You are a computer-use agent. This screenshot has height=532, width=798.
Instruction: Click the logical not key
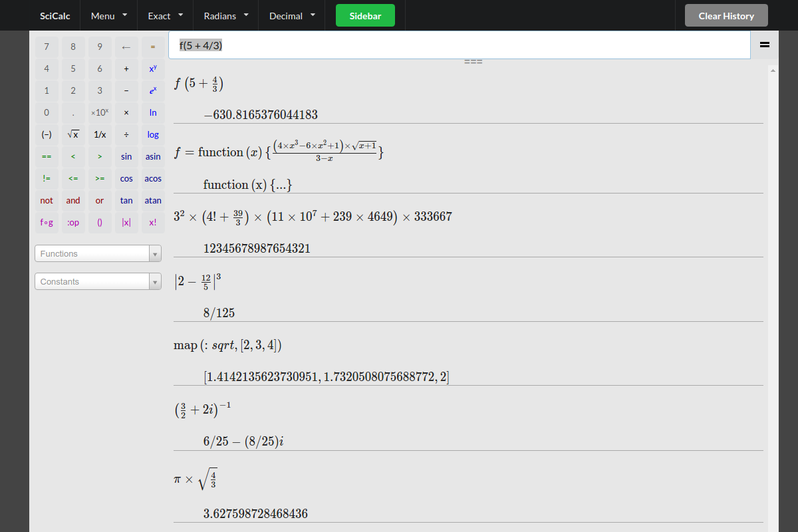click(x=47, y=201)
